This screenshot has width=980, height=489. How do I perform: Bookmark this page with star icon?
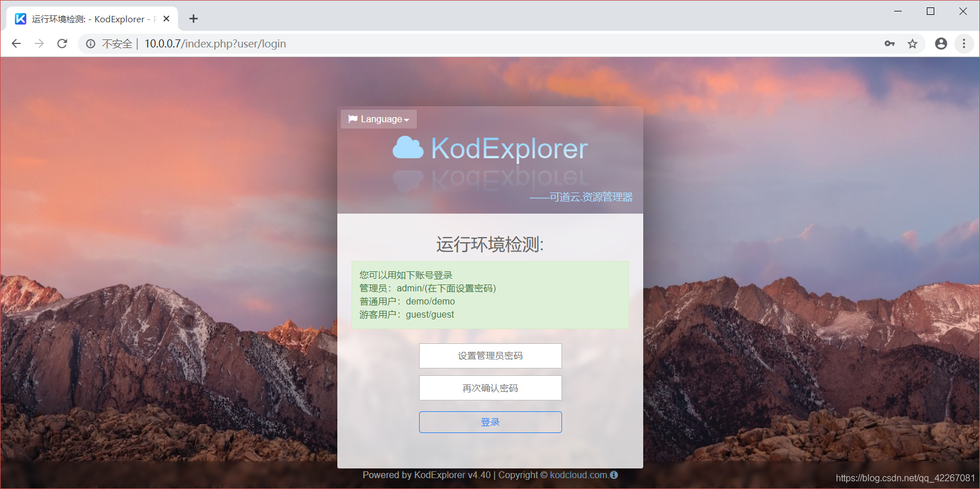(x=913, y=43)
